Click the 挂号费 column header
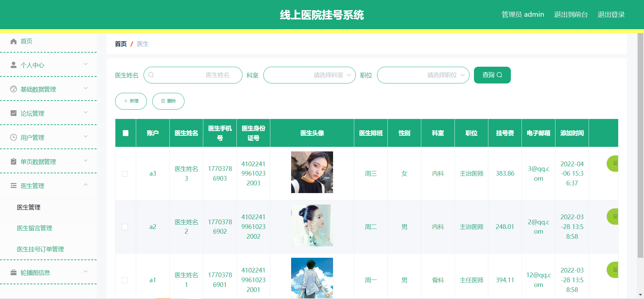Viewport: 644px width, 299px height. [x=505, y=133]
